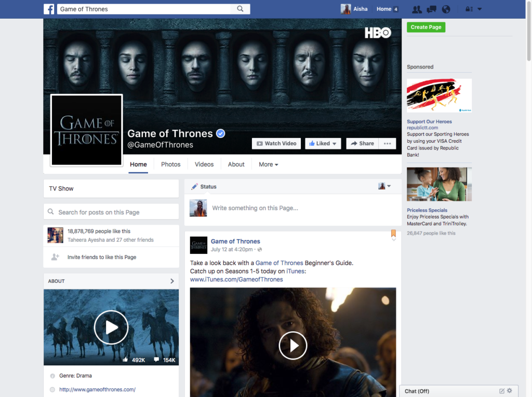Open chat settings gear icon
The height and width of the screenshot is (397, 532).
(x=510, y=391)
